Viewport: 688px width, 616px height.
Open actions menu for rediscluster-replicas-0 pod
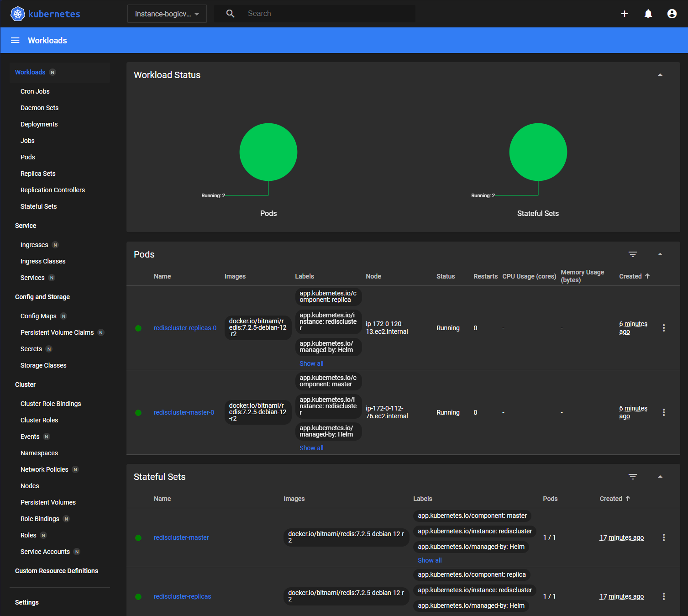pyautogui.click(x=664, y=328)
